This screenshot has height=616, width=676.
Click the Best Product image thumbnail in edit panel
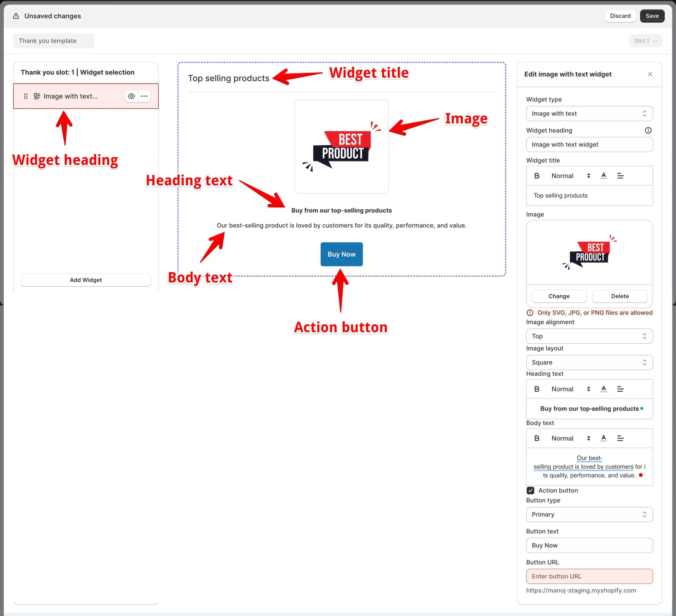589,252
